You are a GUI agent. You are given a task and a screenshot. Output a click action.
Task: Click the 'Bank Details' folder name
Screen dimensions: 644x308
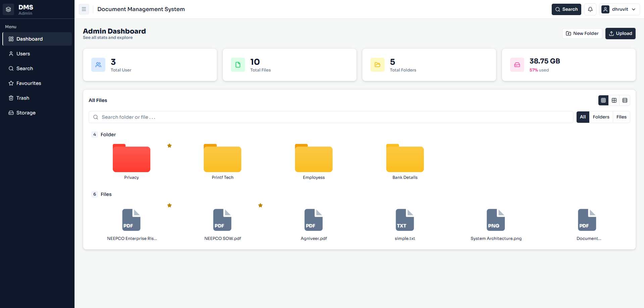(x=405, y=177)
